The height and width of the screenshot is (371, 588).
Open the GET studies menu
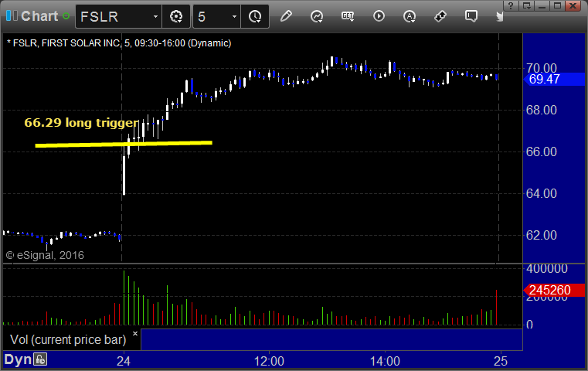click(x=348, y=16)
